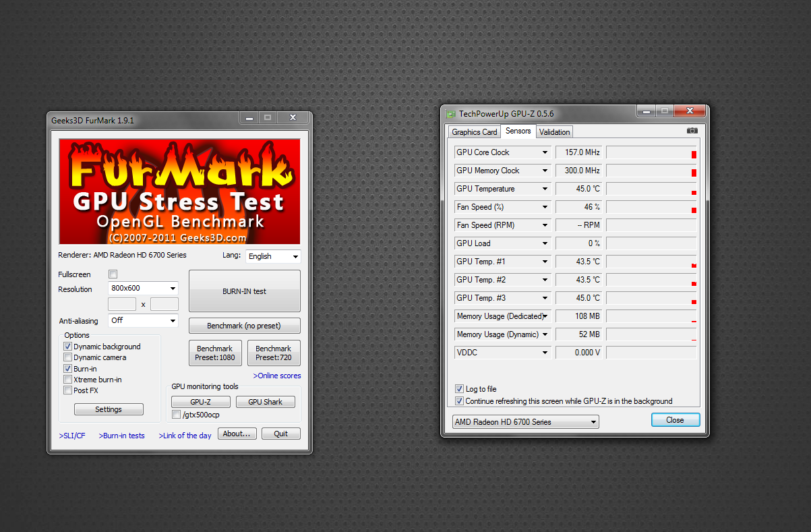The image size is (811, 532).
Task: Open Fan Speed (RPM) sensor dropdown
Action: tap(545, 225)
